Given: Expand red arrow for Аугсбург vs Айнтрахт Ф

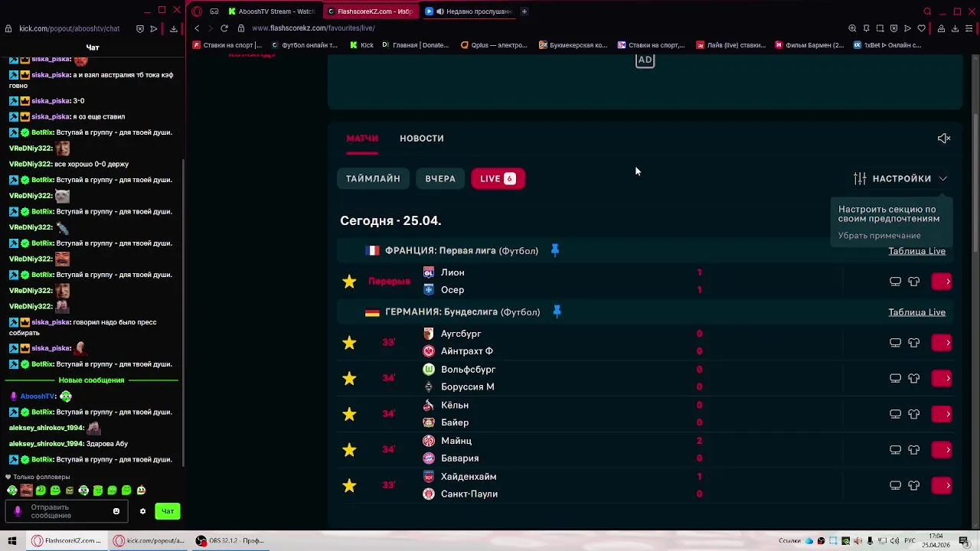Looking at the screenshot, I should pyautogui.click(x=942, y=343).
